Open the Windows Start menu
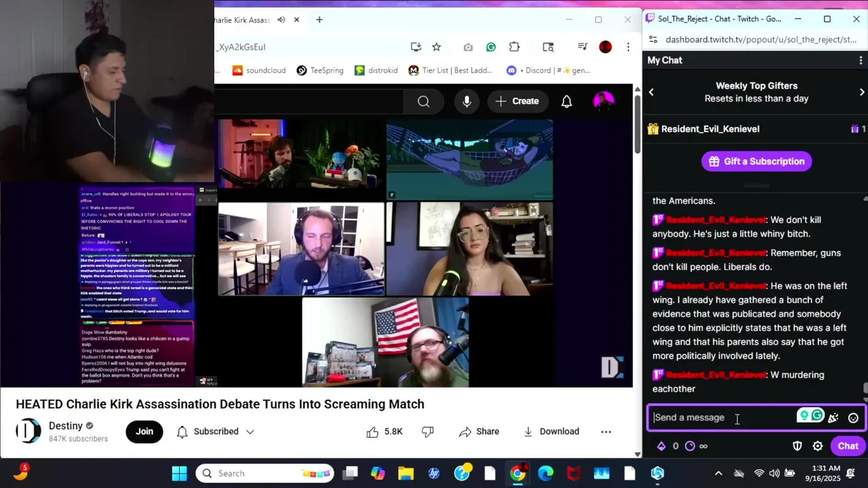Viewport: 868px width, 488px height. tap(179, 473)
